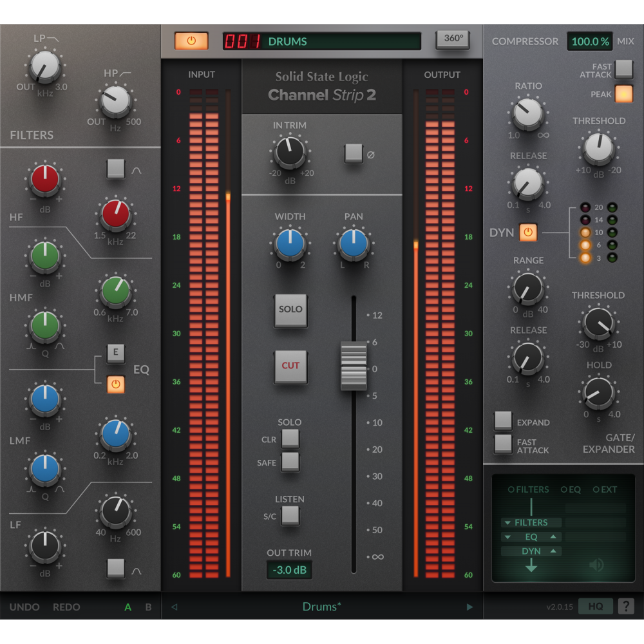
Task: Click the Drums* preset name field
Action: coord(321,606)
